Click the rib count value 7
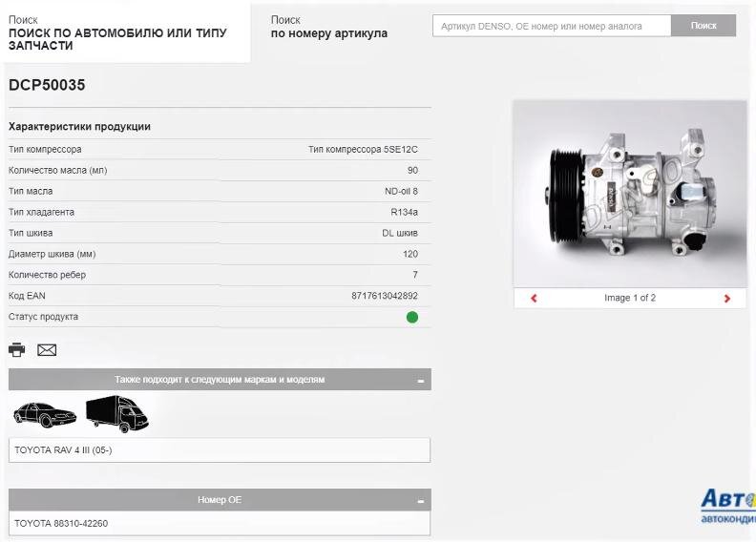This screenshot has width=756, height=542. (x=415, y=275)
